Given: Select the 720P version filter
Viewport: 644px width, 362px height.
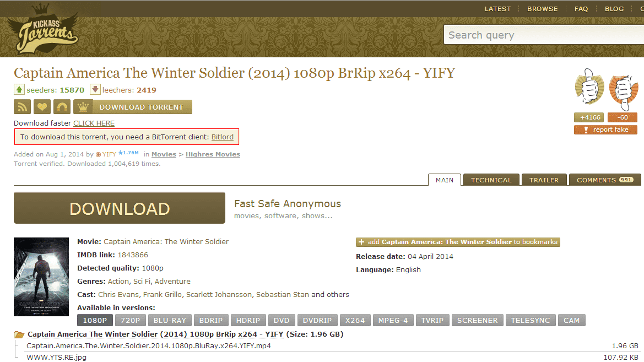Looking at the screenshot, I should 130,321.
